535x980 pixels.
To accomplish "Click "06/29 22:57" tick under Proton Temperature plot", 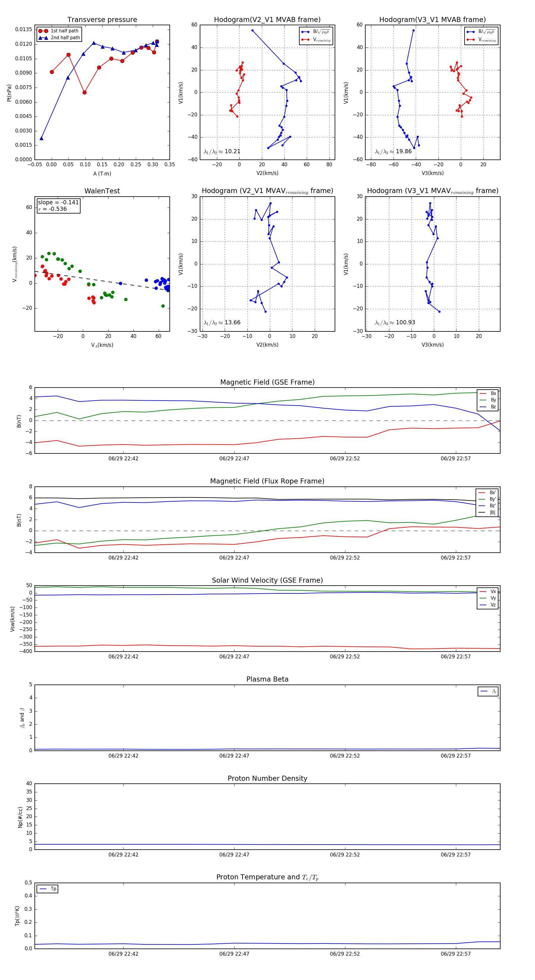I will 456,954.
